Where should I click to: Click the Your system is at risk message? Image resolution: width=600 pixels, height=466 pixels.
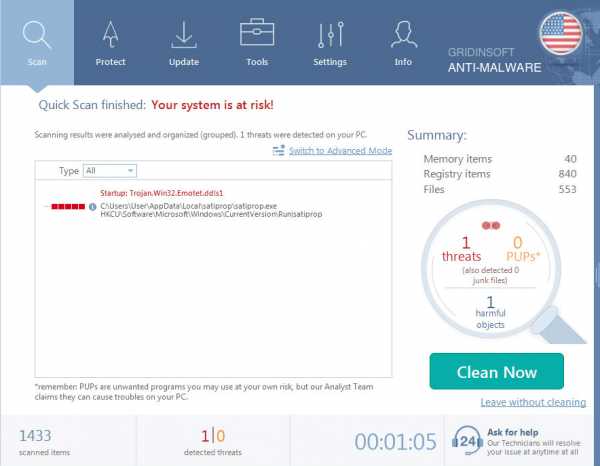pos(212,105)
